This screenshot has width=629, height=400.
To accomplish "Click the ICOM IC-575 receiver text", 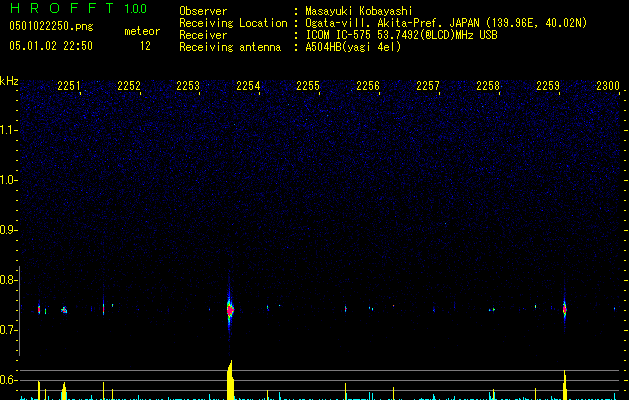I will tap(401, 35).
